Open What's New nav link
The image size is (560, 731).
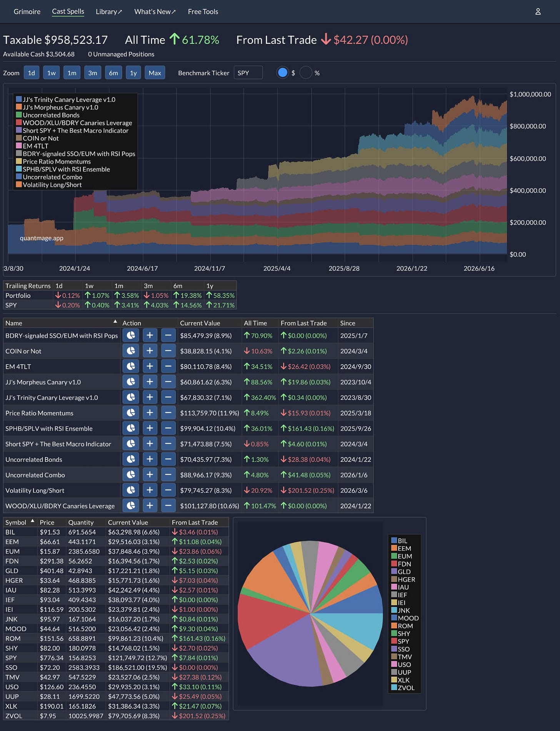click(x=155, y=12)
